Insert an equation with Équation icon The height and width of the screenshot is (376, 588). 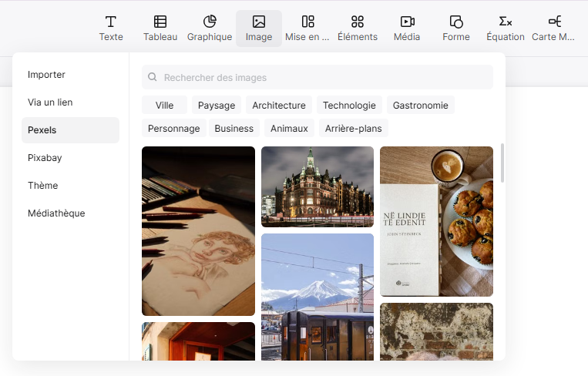point(506,22)
